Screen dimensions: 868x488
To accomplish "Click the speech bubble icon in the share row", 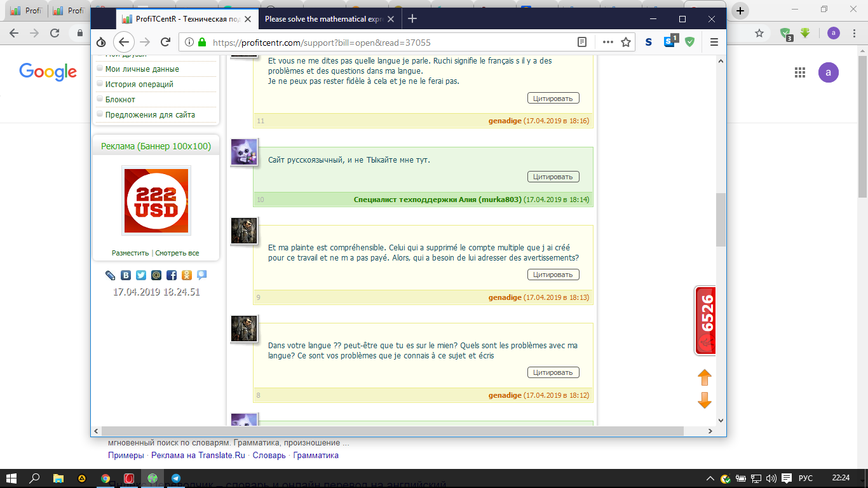I will (201, 275).
